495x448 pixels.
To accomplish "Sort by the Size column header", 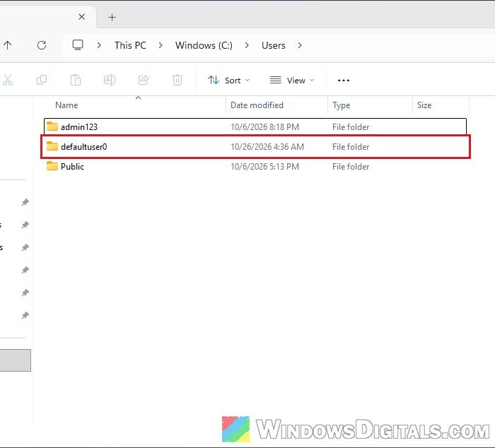I will click(424, 105).
